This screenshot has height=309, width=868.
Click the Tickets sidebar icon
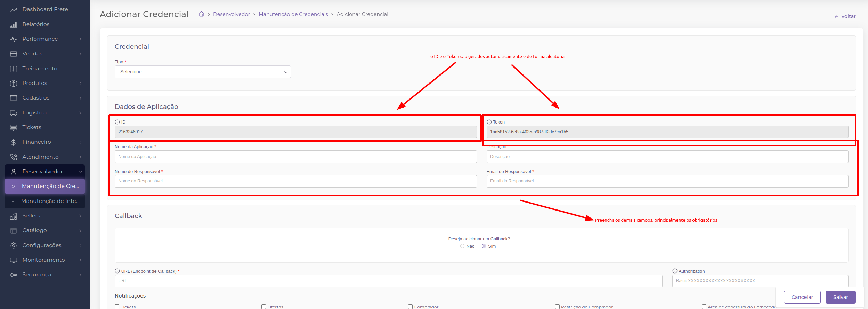[14, 128]
